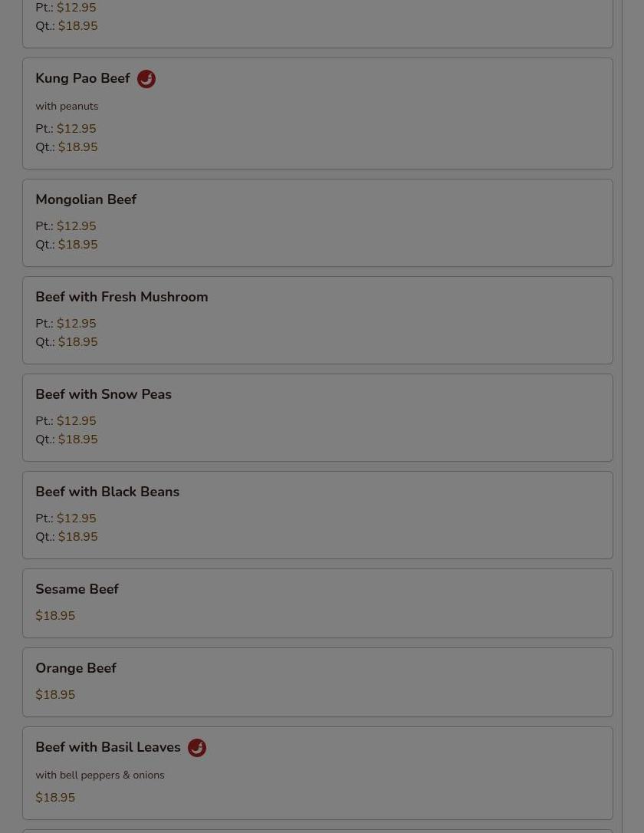
Task: Click the Beef with Fresh Mushroom pint price
Action: click(77, 324)
